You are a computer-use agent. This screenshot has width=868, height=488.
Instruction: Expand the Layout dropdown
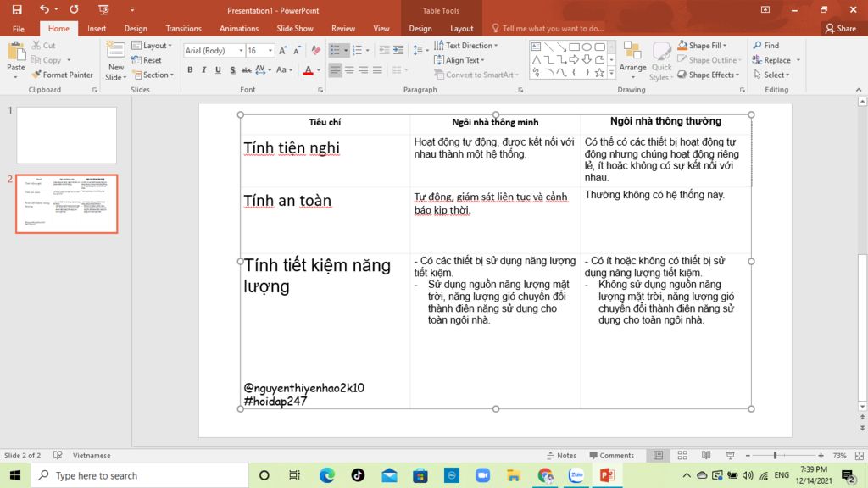[x=153, y=46]
